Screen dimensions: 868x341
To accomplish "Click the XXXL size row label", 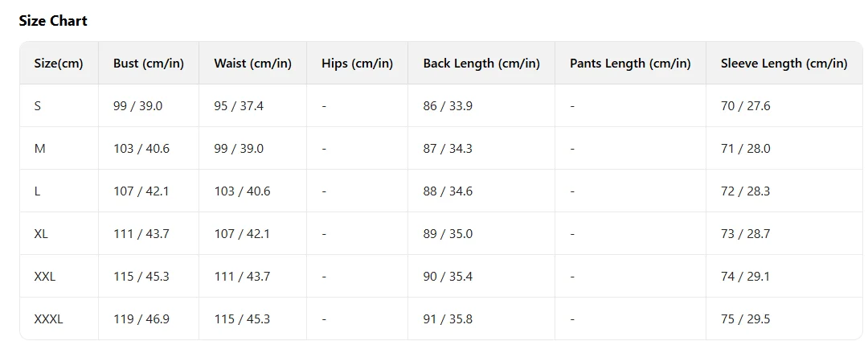I will tap(48, 319).
